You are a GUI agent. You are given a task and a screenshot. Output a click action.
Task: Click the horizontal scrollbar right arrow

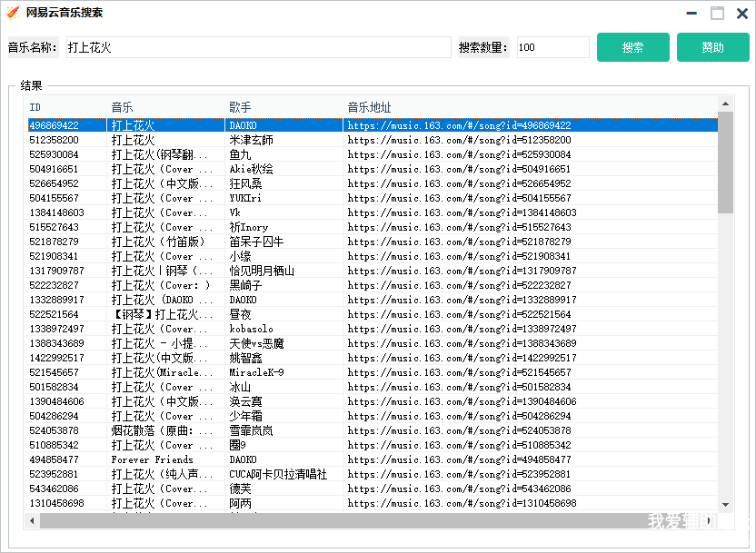(709, 520)
